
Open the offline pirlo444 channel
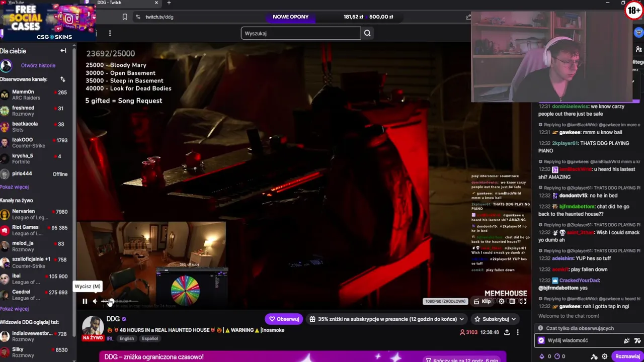pos(35,174)
